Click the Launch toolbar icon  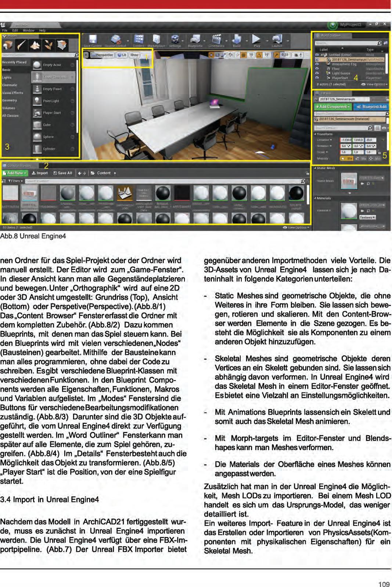[277, 39]
